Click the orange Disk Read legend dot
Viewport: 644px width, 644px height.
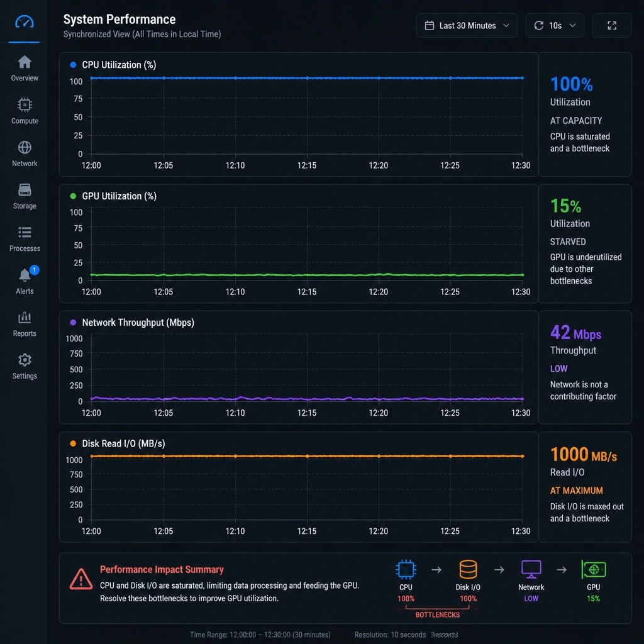pyautogui.click(x=73, y=443)
